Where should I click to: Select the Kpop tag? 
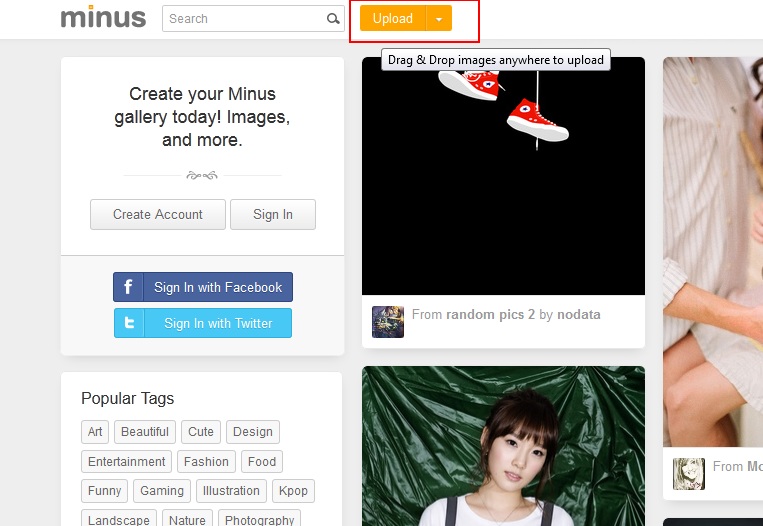[x=293, y=490]
